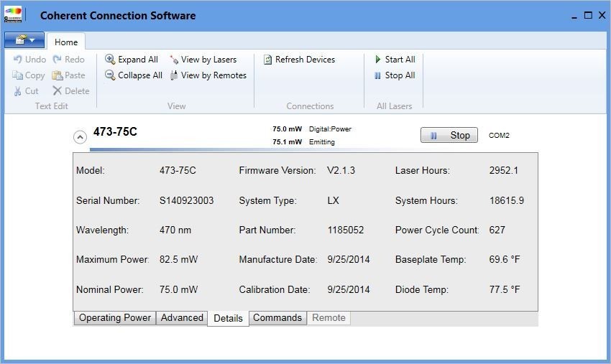Image resolution: width=611 pixels, height=364 pixels.
Task: Click the 75.0 mW set power value
Action: (x=288, y=129)
